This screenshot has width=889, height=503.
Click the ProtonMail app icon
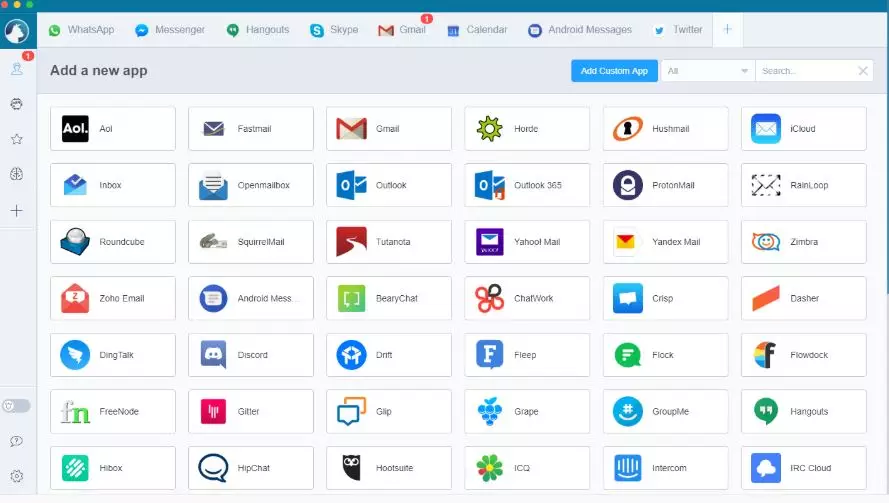click(629, 185)
